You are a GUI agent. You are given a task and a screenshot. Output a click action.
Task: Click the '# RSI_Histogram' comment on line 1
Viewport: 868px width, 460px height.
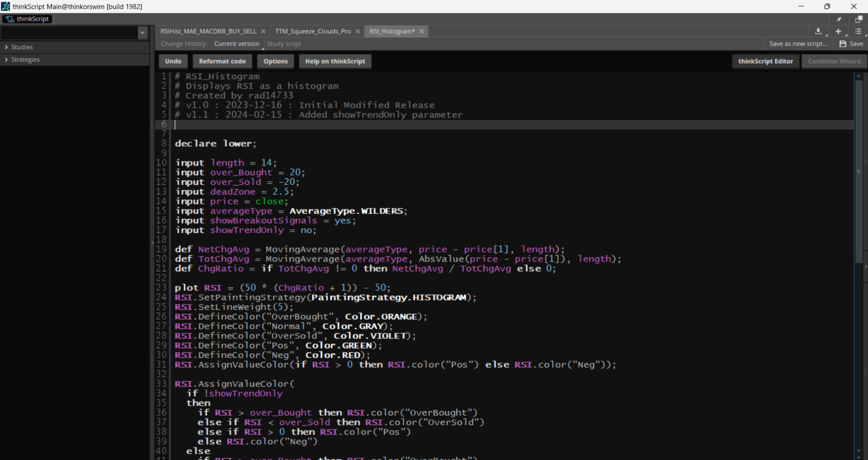(217, 76)
